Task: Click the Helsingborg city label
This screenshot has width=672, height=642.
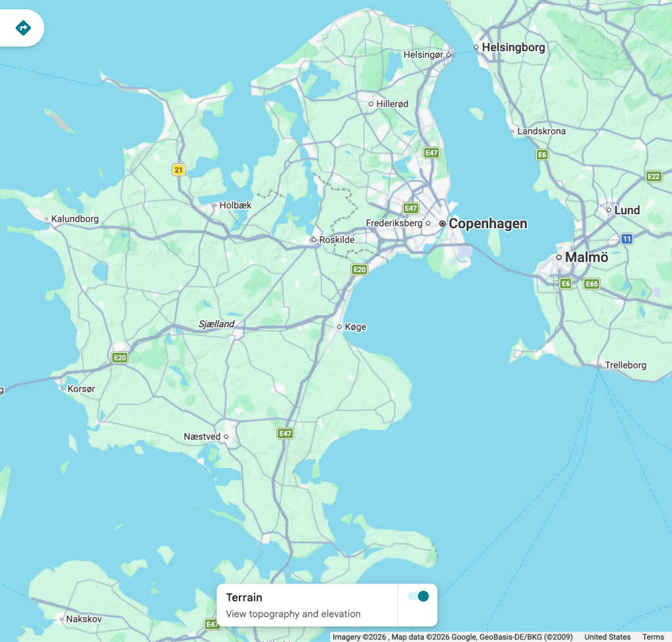Action: click(x=513, y=47)
